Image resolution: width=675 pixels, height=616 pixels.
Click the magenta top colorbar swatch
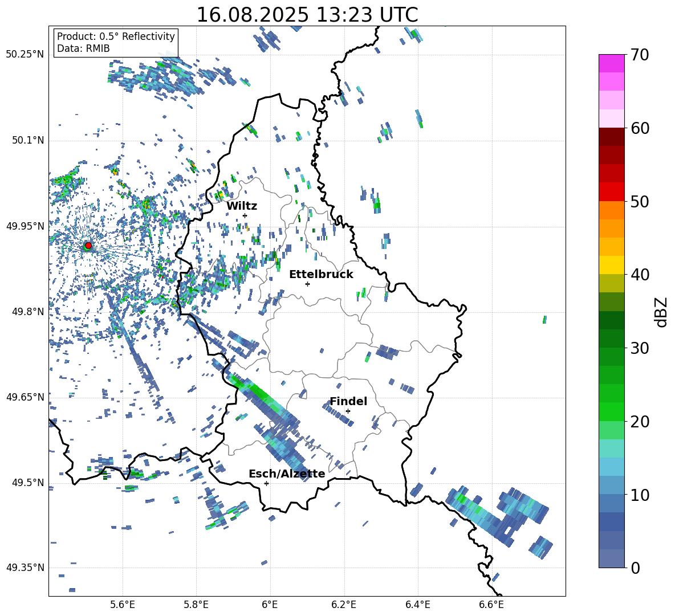pos(611,63)
